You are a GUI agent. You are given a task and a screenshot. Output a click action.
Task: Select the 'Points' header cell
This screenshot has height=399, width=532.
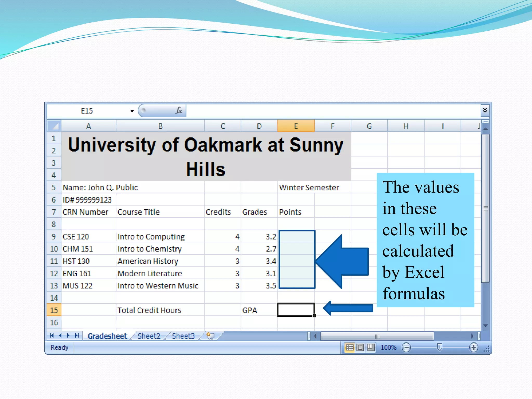coord(296,212)
